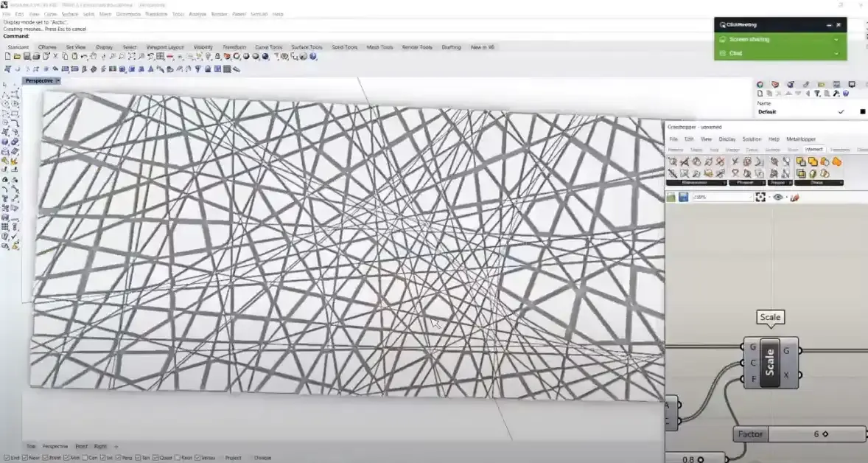
Task: Open the Rhino Curve menu
Action: coord(50,15)
